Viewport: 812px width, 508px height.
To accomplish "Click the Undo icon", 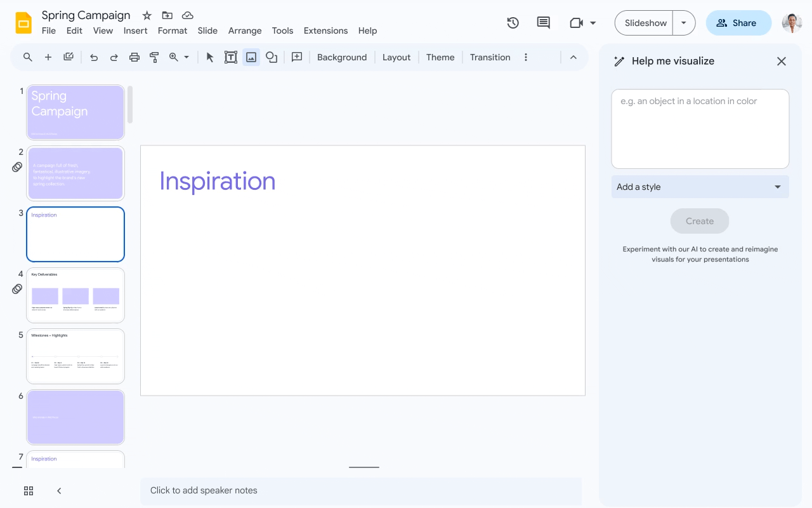I will pyautogui.click(x=94, y=57).
